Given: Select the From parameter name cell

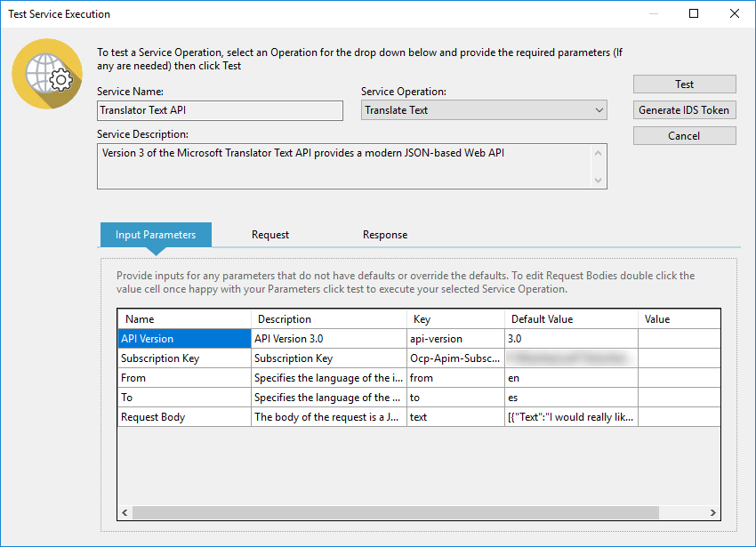Looking at the screenshot, I should point(184,378).
